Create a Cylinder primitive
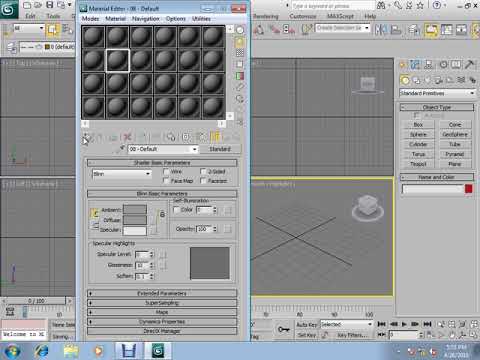Image resolution: width=480 pixels, height=360 pixels. [x=418, y=144]
